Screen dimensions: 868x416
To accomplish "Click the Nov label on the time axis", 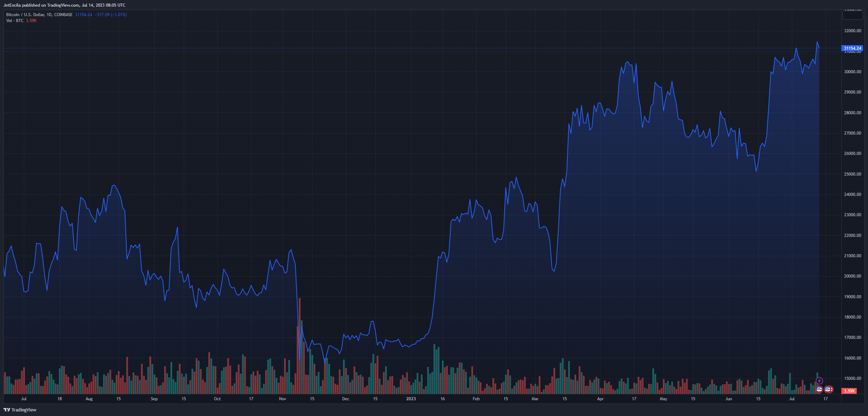I will click(283, 399).
